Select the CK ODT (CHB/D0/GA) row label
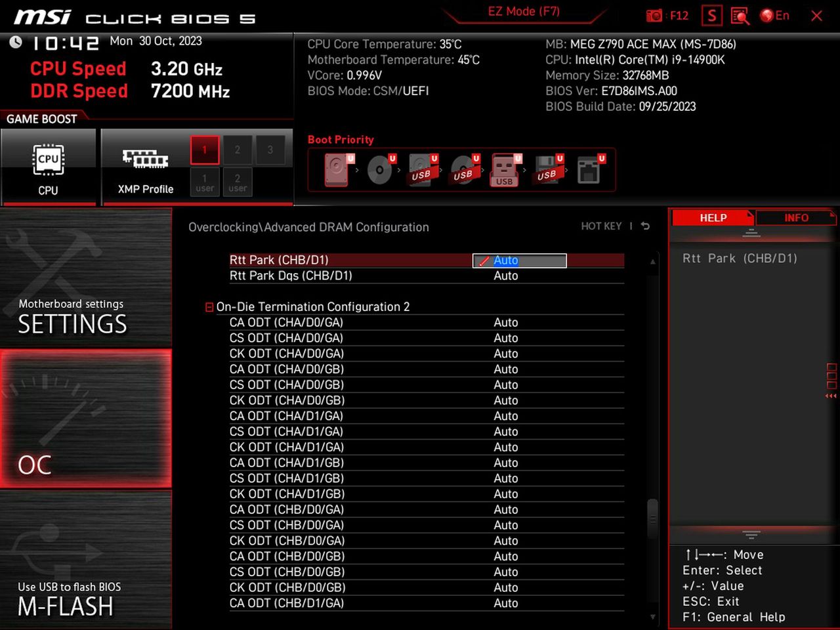This screenshot has height=630, width=840. coord(287,541)
